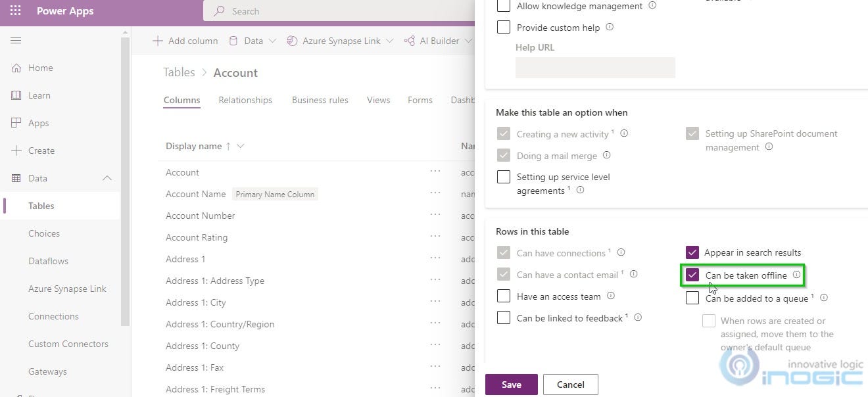Viewport: 868px width, 397px height.
Task: Show info for Can have connections
Action: point(621,252)
